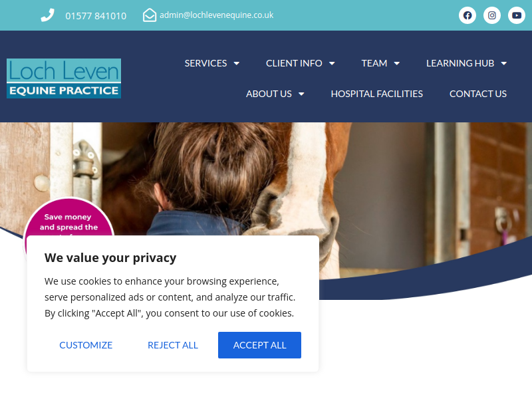The image size is (532, 399).
Task: Open the YouTube social icon
Action: coord(517,15)
